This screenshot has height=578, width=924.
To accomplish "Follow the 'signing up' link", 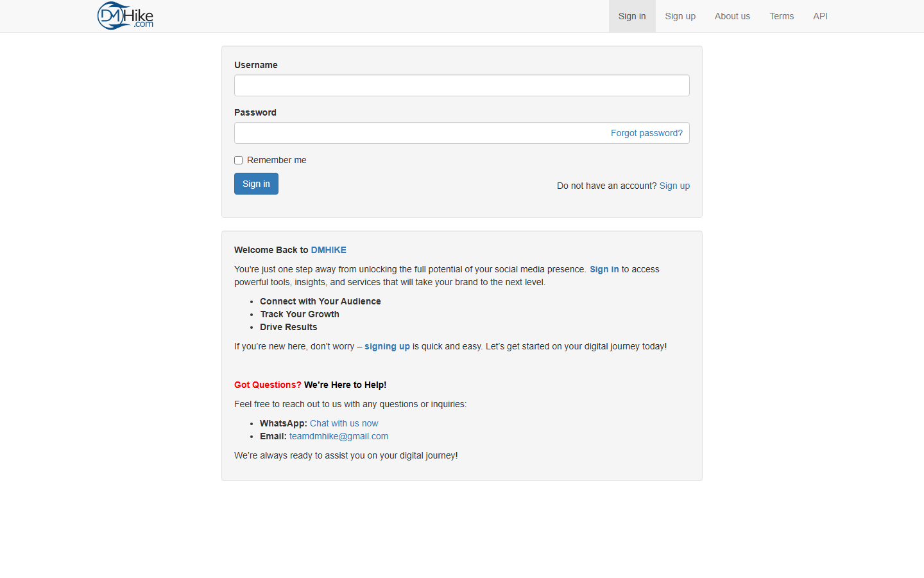I will click(x=387, y=346).
